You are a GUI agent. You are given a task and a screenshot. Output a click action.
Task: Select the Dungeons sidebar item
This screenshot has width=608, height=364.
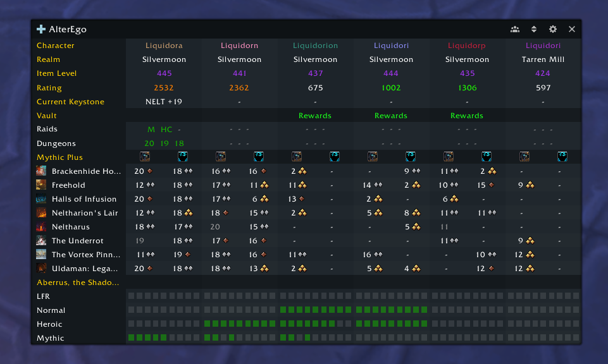(58, 143)
